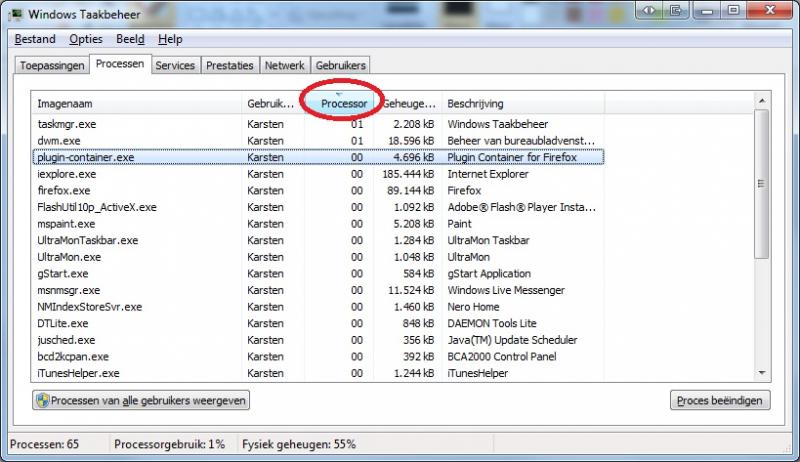Click the Nero Home description

tap(473, 307)
